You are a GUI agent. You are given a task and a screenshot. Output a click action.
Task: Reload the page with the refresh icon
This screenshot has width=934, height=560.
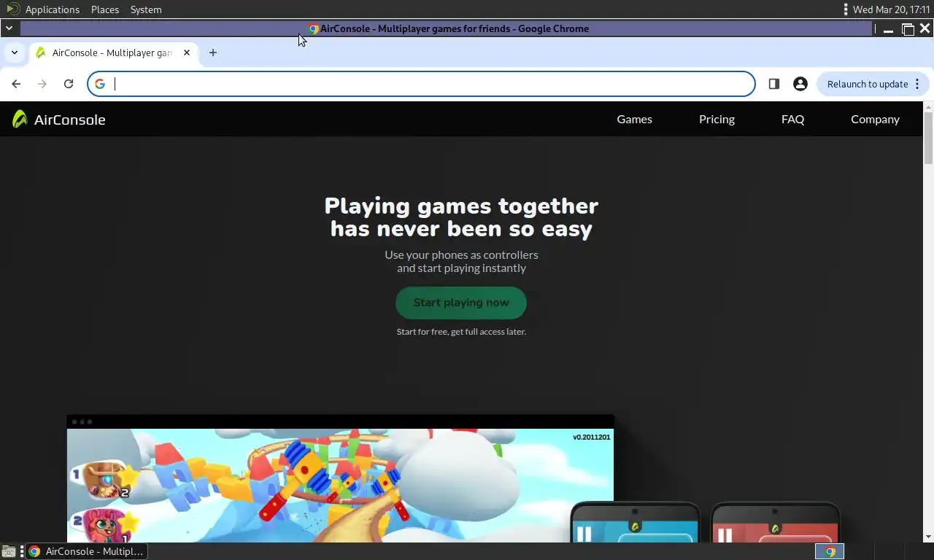coord(69,84)
